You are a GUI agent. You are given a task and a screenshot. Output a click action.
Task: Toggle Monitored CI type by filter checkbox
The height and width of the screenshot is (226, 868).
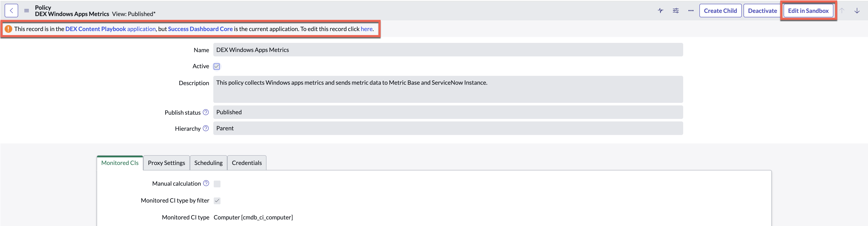217,201
